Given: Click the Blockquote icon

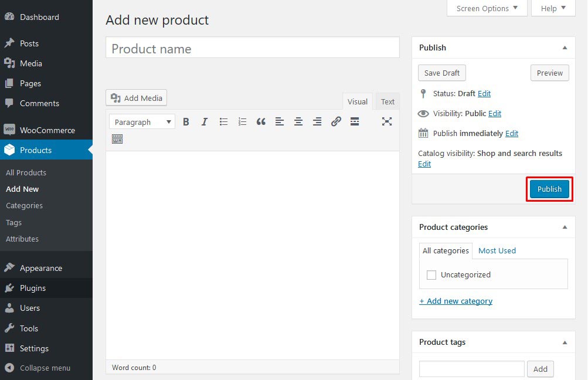Looking at the screenshot, I should coord(261,121).
